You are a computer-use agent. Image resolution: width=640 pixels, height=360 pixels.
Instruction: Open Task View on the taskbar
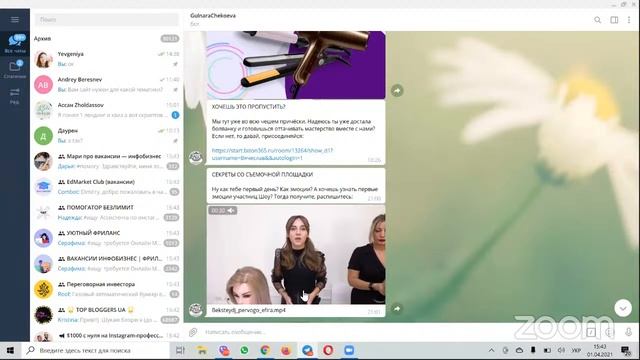coord(180,351)
